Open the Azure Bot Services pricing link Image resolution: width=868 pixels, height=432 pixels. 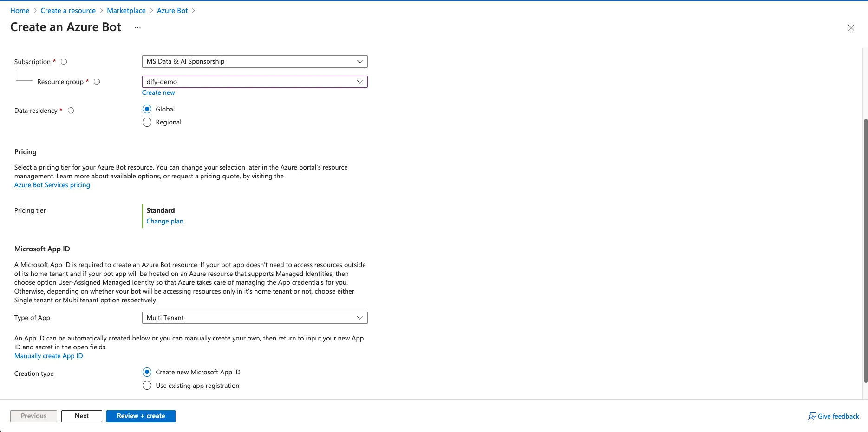point(52,185)
